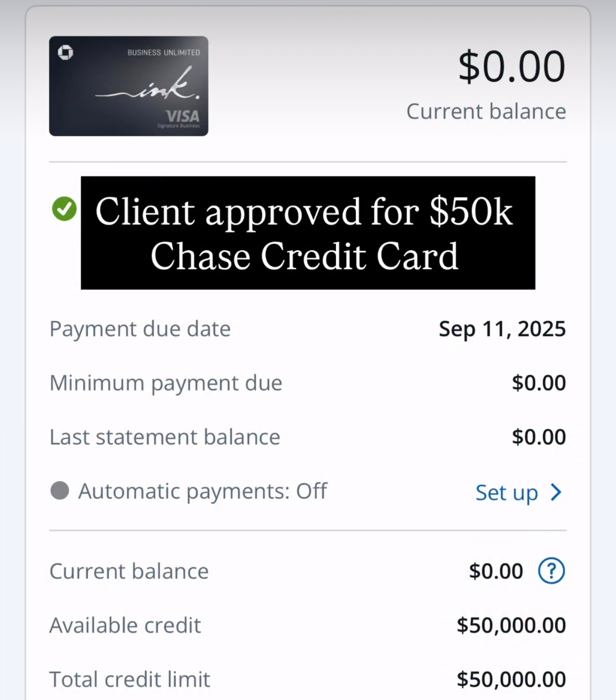Click the gray automatic payments status dot
The width and height of the screenshot is (616, 700).
(x=60, y=490)
